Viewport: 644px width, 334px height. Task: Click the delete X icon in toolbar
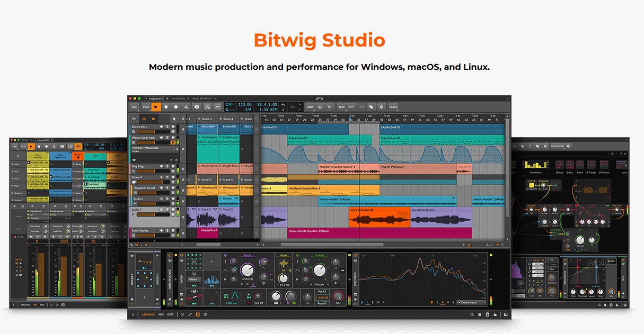pos(381,106)
